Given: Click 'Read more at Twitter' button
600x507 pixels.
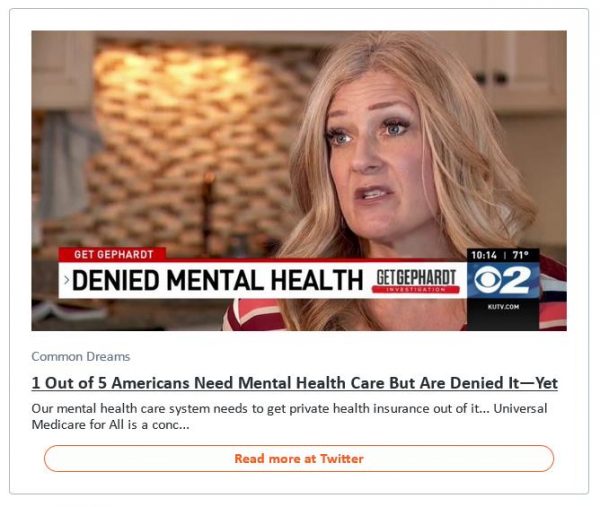Looking at the screenshot, I should point(299,458).
